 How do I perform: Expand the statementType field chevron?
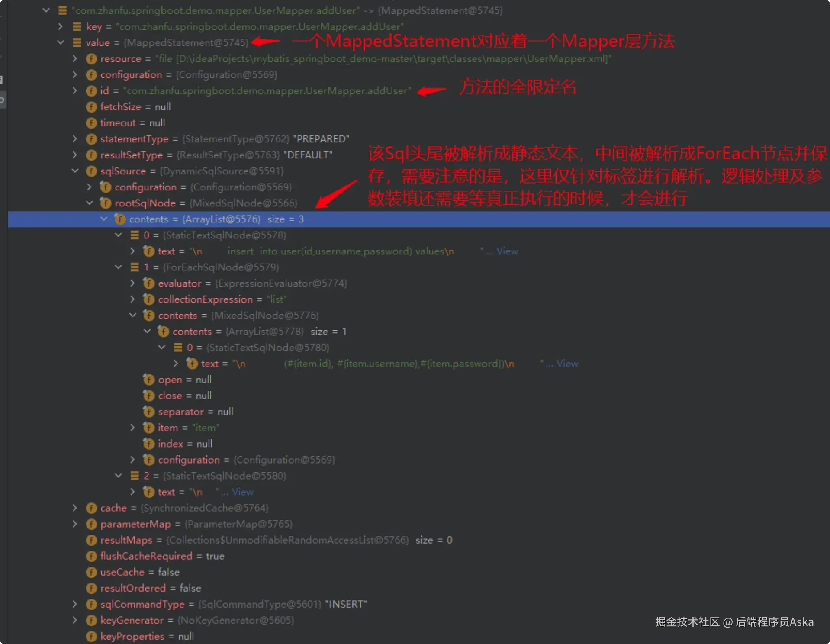[x=75, y=138]
